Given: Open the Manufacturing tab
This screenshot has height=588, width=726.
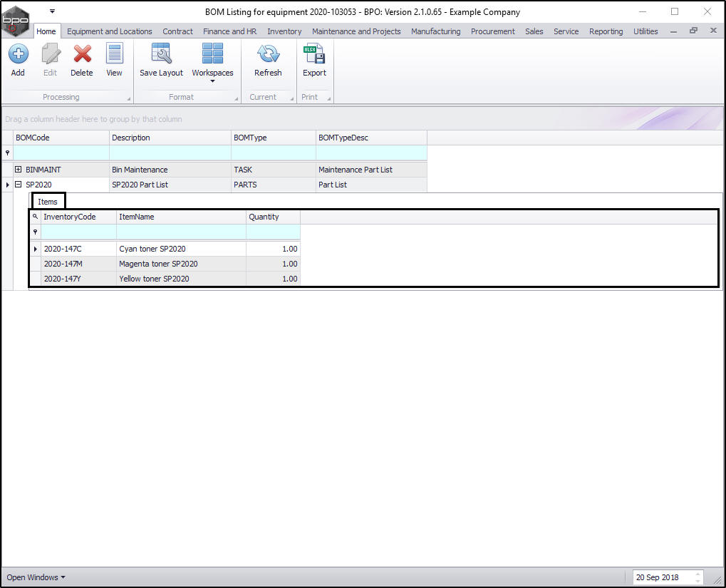Looking at the screenshot, I should click(x=436, y=31).
